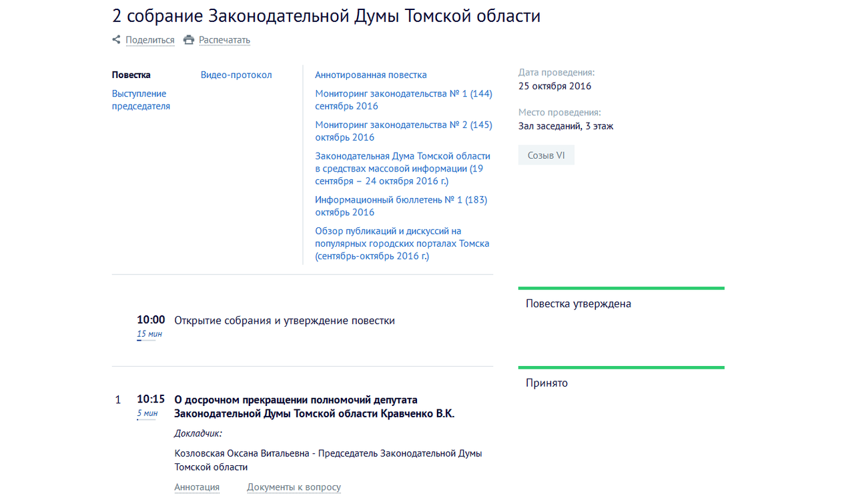Open Информационный бюллетень № 1 (183)
This screenshot has width=854, height=504.
pyautogui.click(x=401, y=206)
